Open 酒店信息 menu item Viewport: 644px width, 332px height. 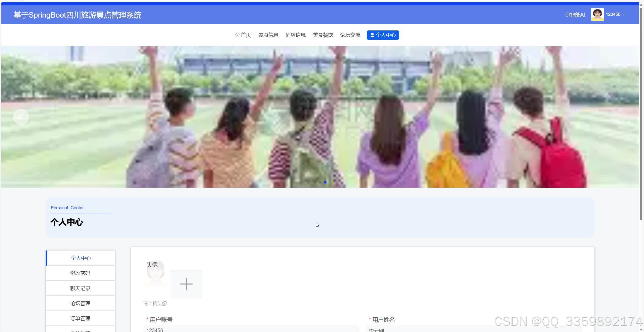296,35
